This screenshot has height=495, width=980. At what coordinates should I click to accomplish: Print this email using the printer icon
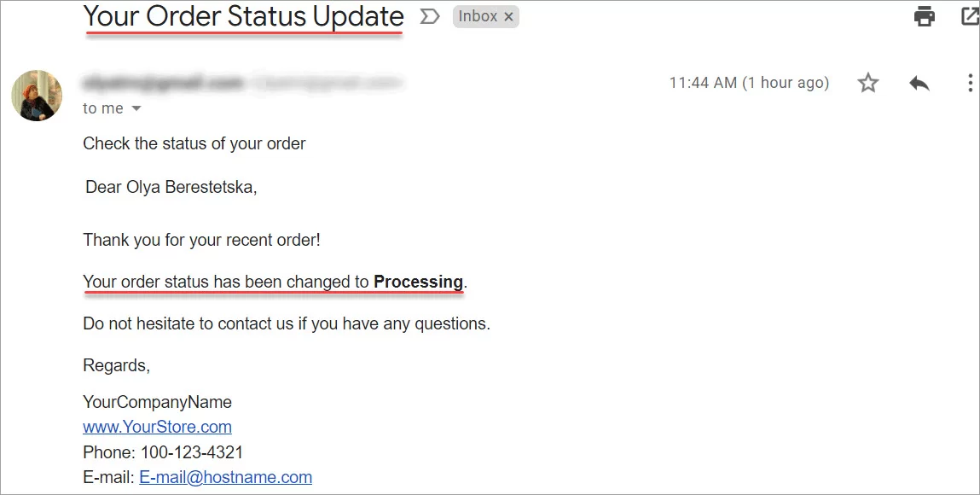pos(925,16)
